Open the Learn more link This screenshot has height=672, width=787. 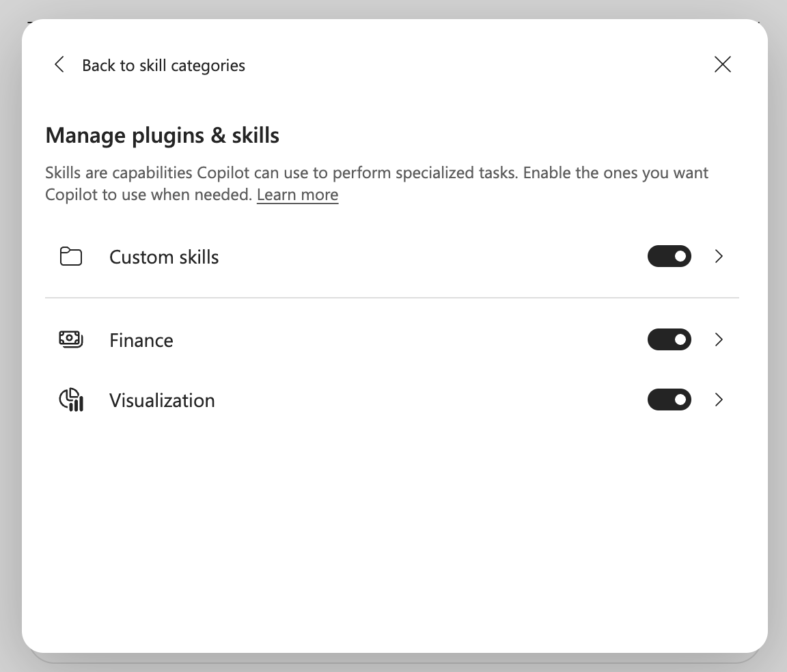click(298, 195)
